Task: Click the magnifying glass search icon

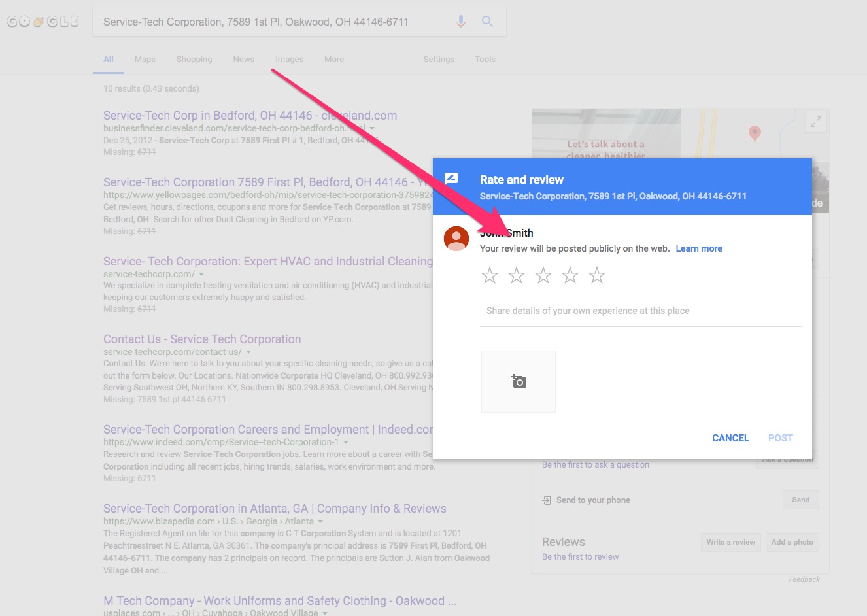Action: point(487,22)
